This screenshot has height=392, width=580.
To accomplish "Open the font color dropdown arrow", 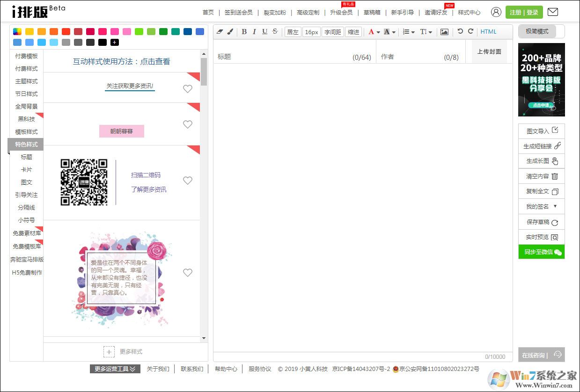I will pyautogui.click(x=378, y=32).
